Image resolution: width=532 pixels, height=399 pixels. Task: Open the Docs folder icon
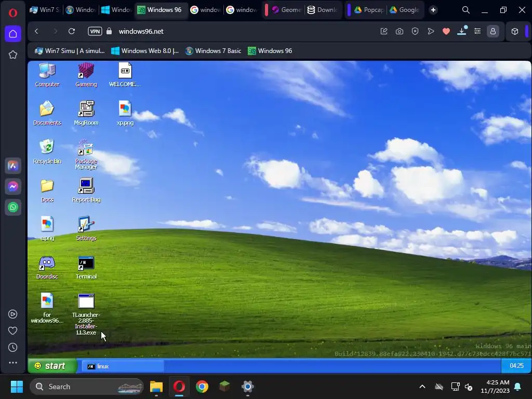pyautogui.click(x=47, y=190)
